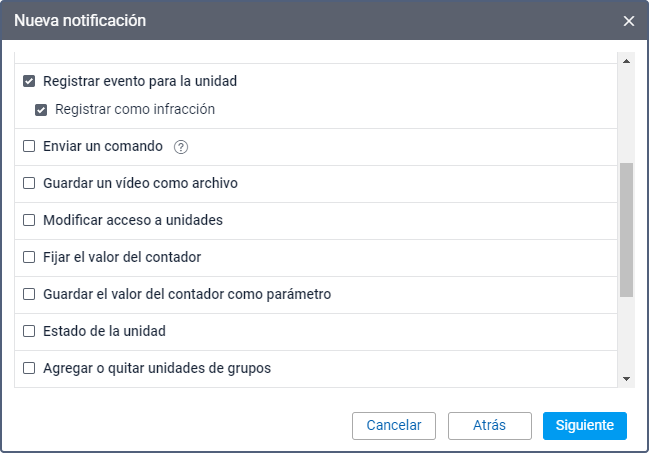Click the Modificar acceso a unidades label
The image size is (649, 453).
pos(132,220)
